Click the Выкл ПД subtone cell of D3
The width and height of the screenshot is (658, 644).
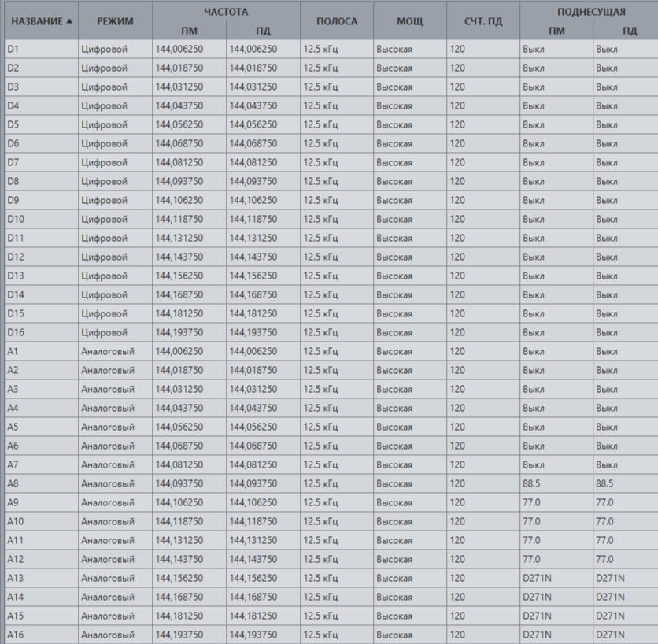(625, 87)
